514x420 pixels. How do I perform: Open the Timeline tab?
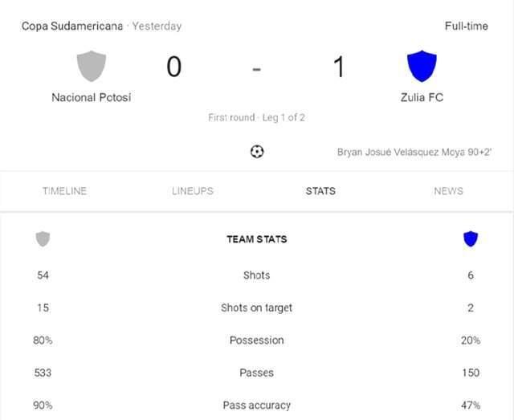point(64,191)
